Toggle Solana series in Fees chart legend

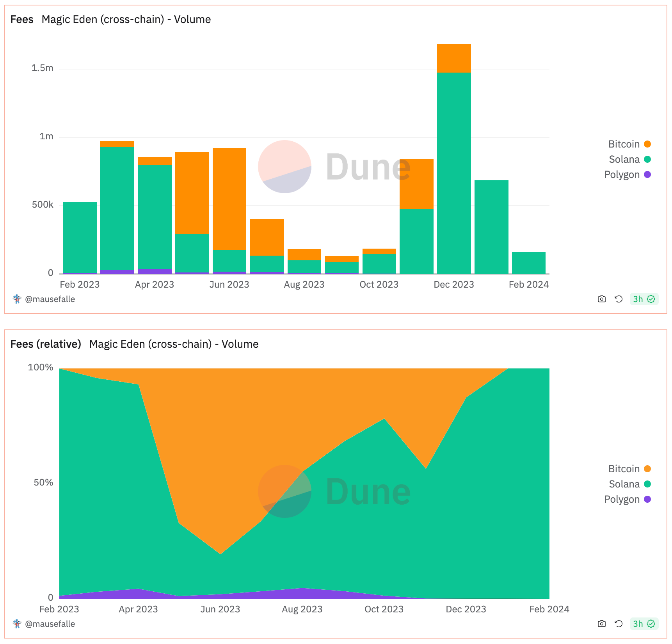pos(630,159)
